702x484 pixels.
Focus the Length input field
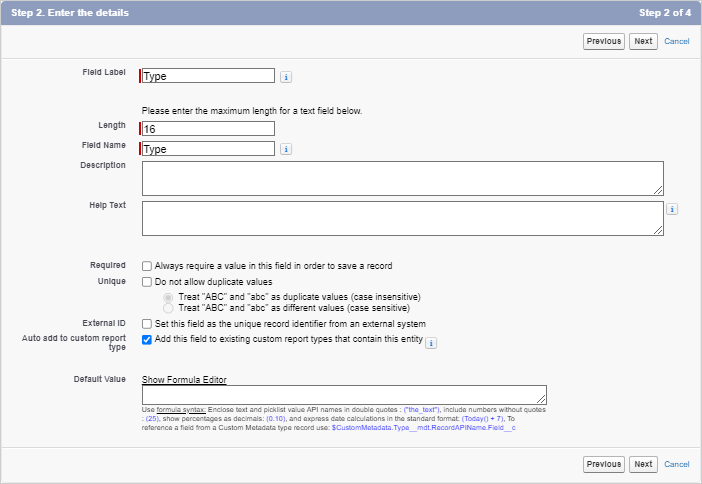pyautogui.click(x=208, y=128)
